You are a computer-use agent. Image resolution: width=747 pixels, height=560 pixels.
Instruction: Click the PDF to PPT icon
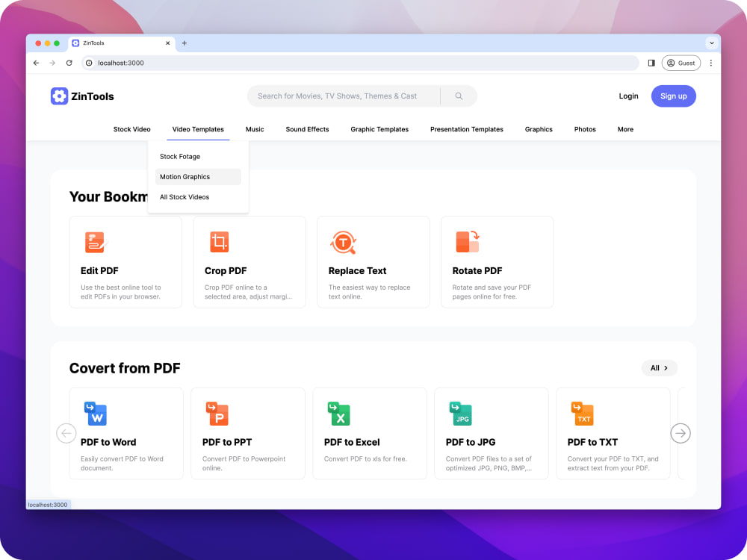tap(217, 414)
